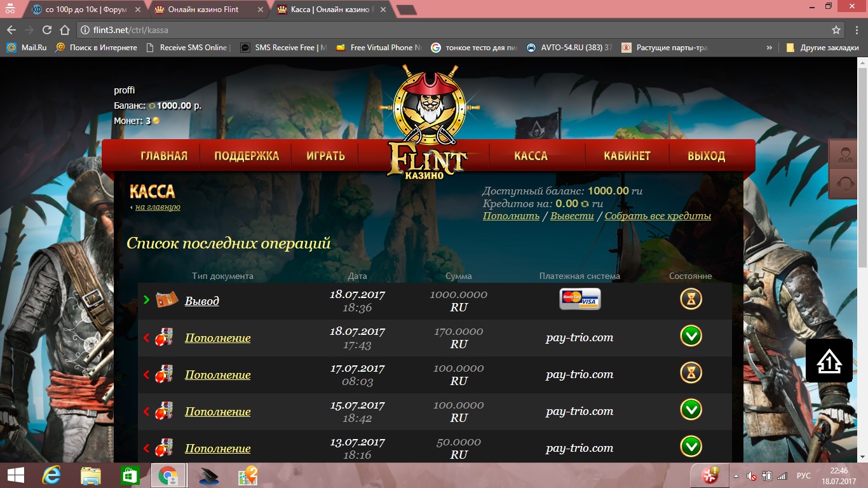Switch to the 'Онлайн казино Flint' tab

[209, 10]
